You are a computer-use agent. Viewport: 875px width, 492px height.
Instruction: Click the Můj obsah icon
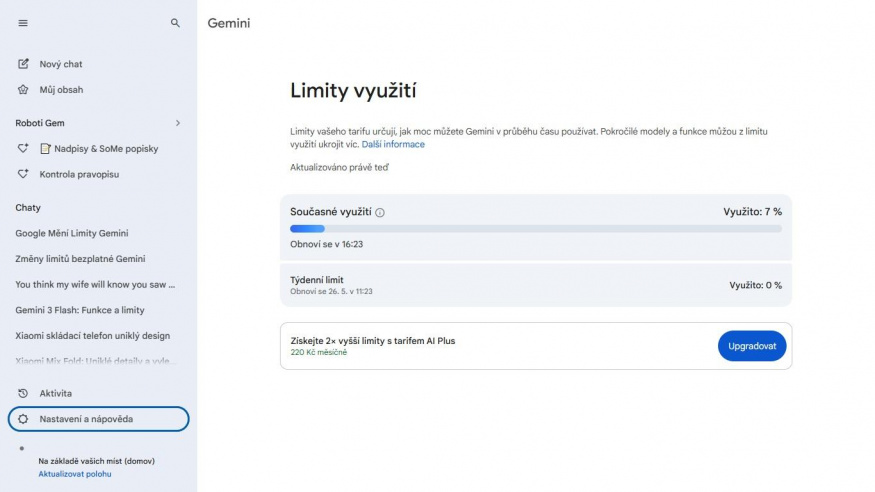coord(23,89)
